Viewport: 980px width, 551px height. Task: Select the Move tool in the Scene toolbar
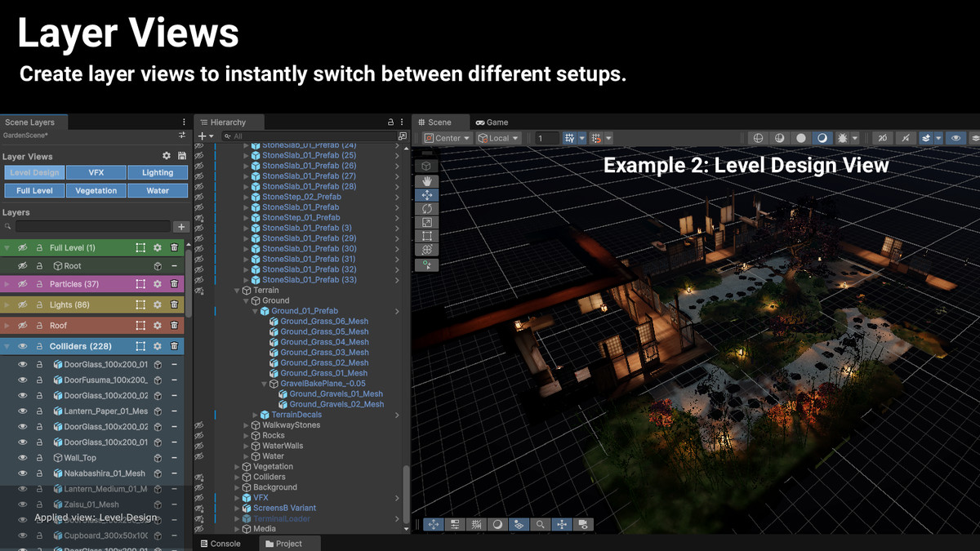point(427,194)
